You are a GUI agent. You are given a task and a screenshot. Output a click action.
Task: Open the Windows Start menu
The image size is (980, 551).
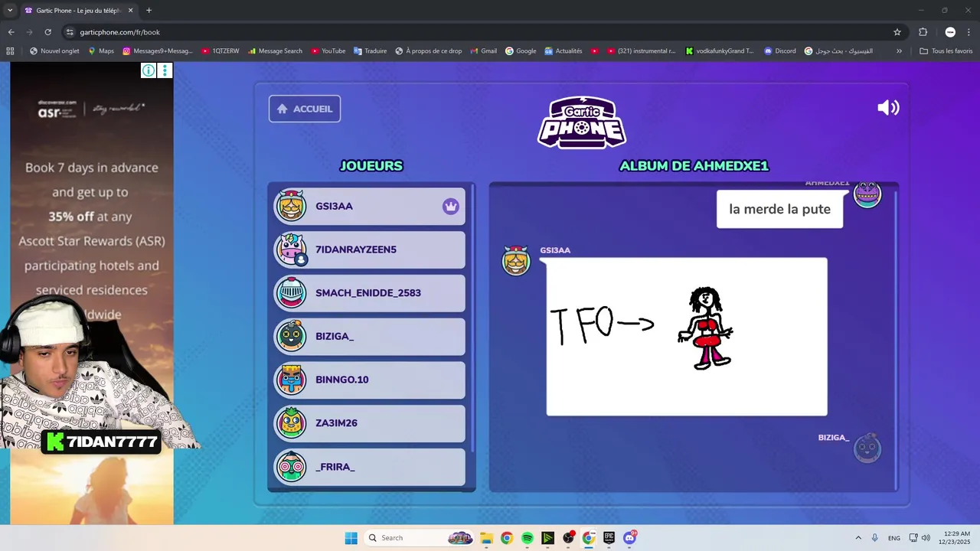(x=351, y=538)
